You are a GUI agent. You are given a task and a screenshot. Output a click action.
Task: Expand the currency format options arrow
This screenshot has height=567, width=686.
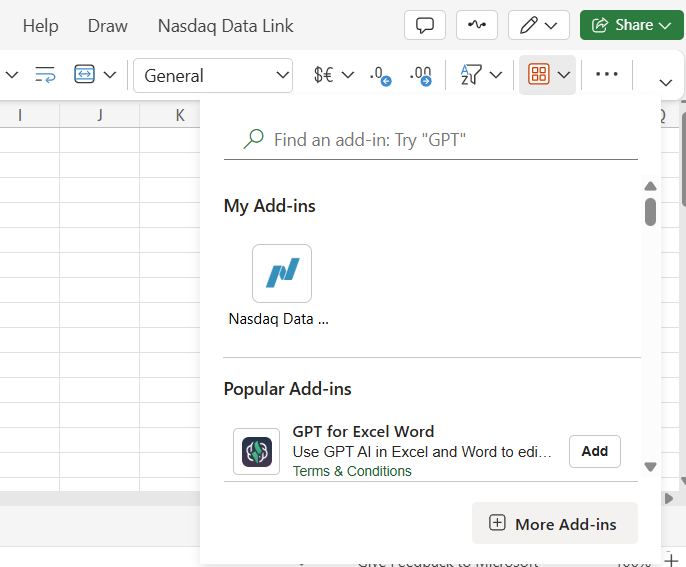point(348,75)
